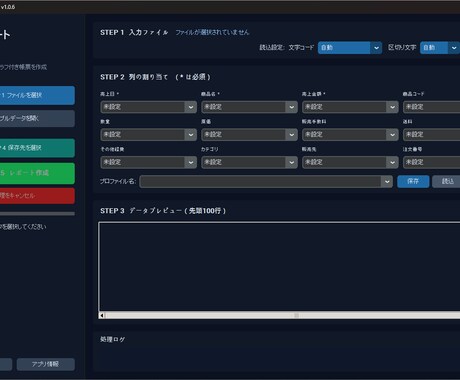
Task: Expand the 原価 column dropdown
Action: 249,135
